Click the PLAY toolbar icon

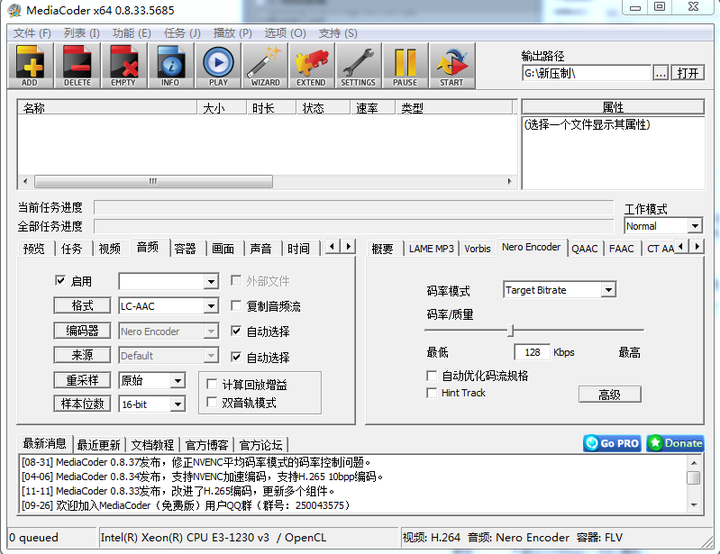point(218,65)
